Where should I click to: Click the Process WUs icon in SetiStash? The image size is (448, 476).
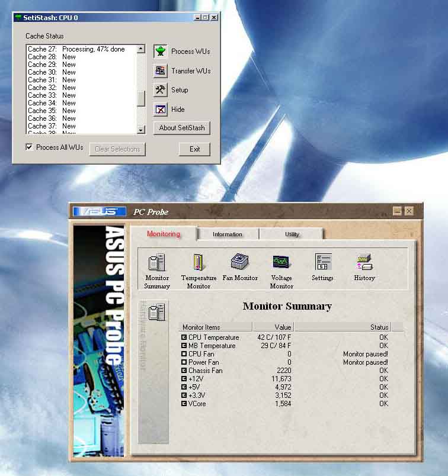pyautogui.click(x=160, y=52)
